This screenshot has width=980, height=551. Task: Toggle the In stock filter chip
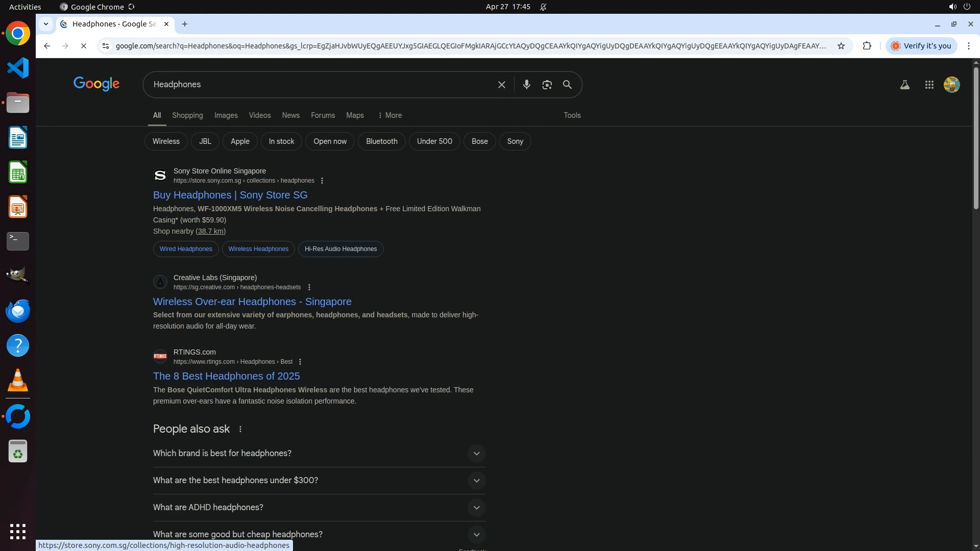pyautogui.click(x=281, y=141)
